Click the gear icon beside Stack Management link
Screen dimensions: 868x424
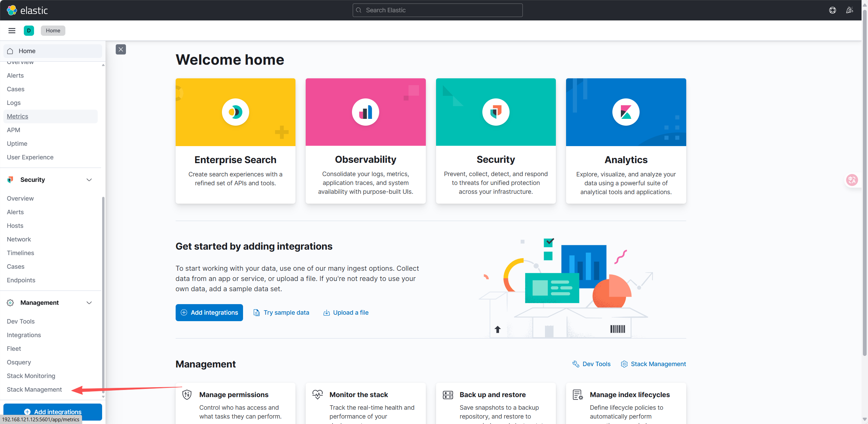624,364
